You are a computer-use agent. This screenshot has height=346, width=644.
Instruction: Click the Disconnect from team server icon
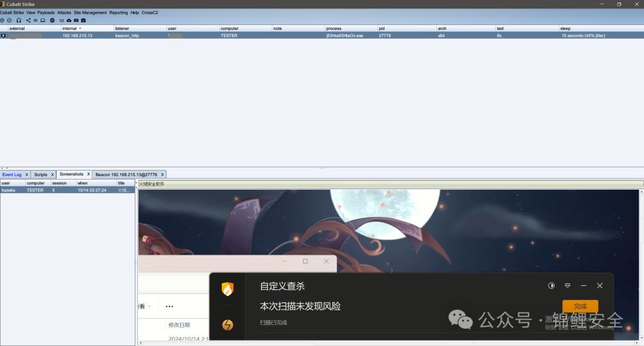10,20
